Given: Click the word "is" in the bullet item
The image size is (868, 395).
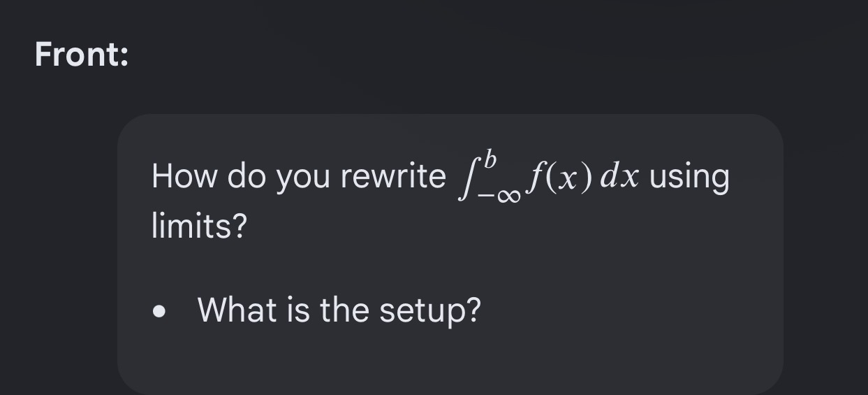Looking at the screenshot, I should (x=299, y=309).
